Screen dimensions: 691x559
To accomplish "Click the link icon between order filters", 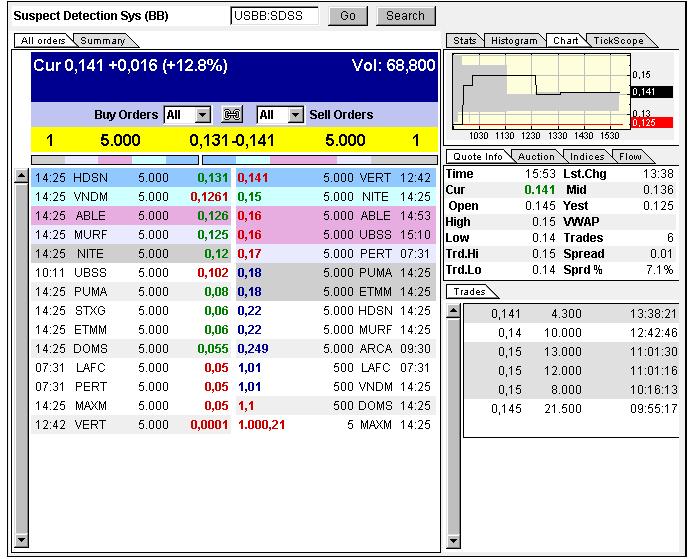I will (234, 115).
